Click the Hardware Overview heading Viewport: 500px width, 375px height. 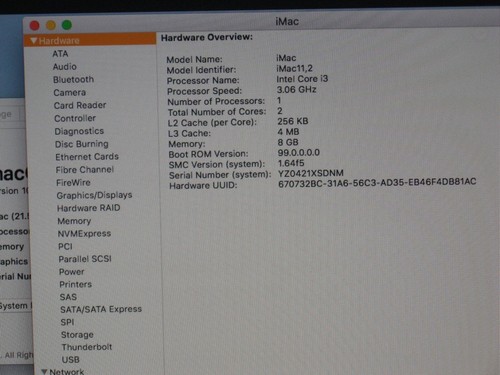point(207,37)
